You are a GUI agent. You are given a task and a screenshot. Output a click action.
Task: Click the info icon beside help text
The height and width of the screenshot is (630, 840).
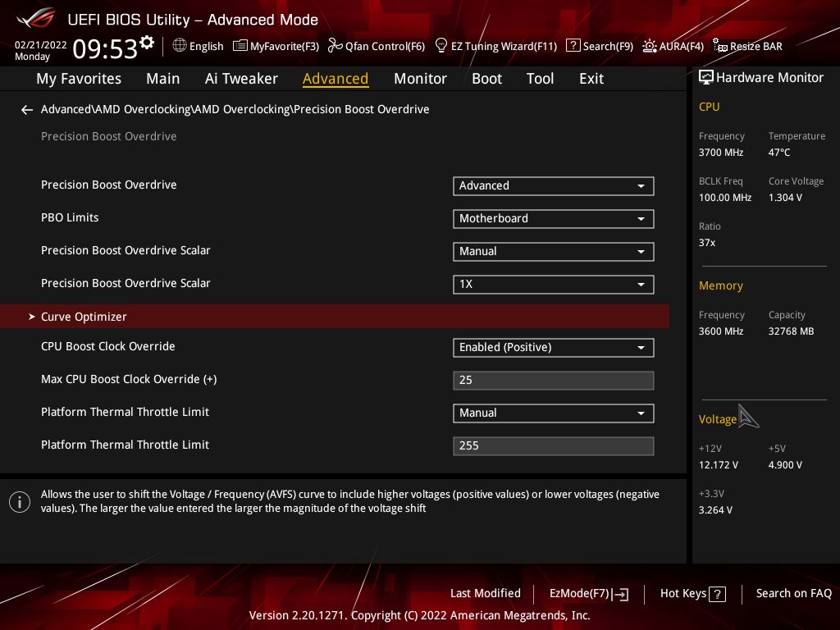coord(20,502)
